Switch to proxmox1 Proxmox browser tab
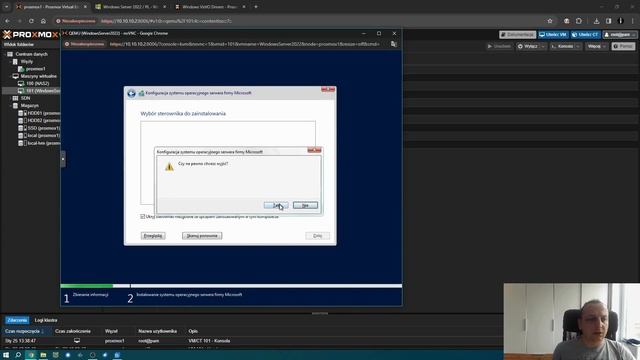This screenshot has height=360, width=640. pyautogui.click(x=51, y=7)
